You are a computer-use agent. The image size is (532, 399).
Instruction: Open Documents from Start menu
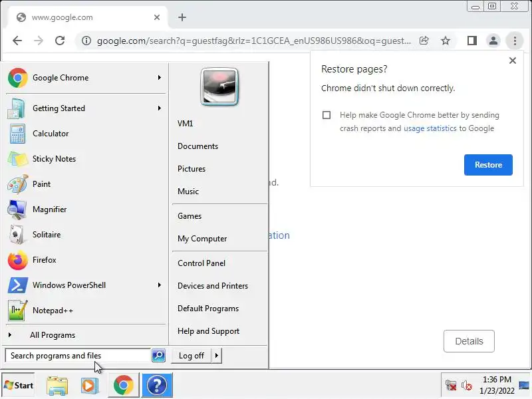[198, 146]
